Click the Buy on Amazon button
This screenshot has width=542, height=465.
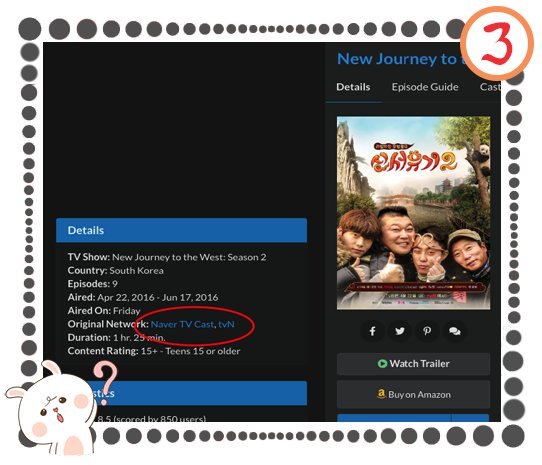click(x=413, y=394)
